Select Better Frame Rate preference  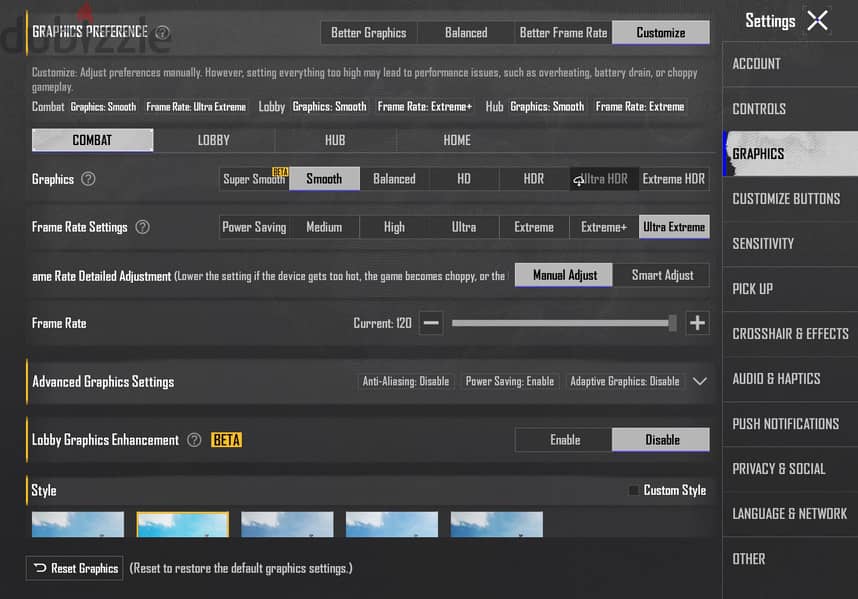tap(563, 33)
